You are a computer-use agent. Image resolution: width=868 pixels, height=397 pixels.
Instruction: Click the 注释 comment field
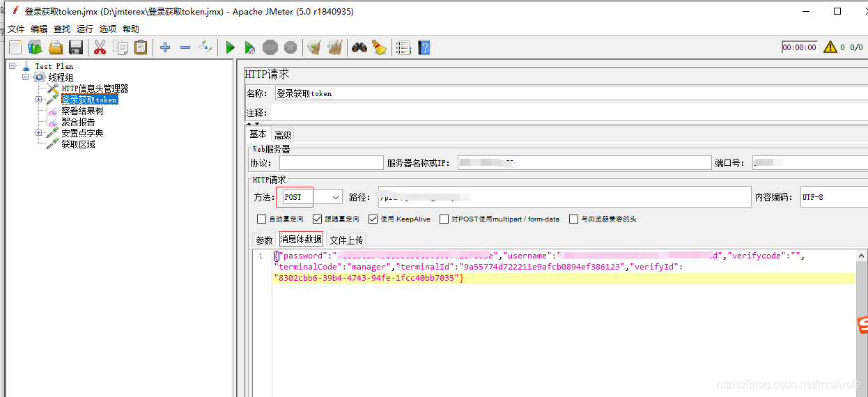pos(569,113)
